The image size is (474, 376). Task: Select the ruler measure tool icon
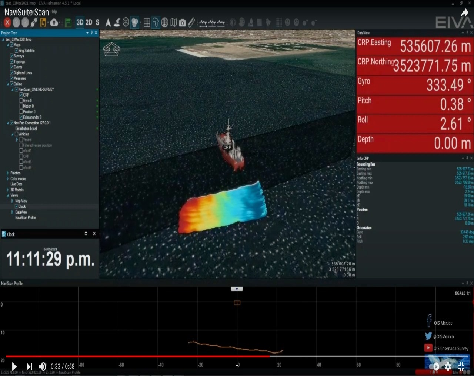pyautogui.click(x=191, y=23)
